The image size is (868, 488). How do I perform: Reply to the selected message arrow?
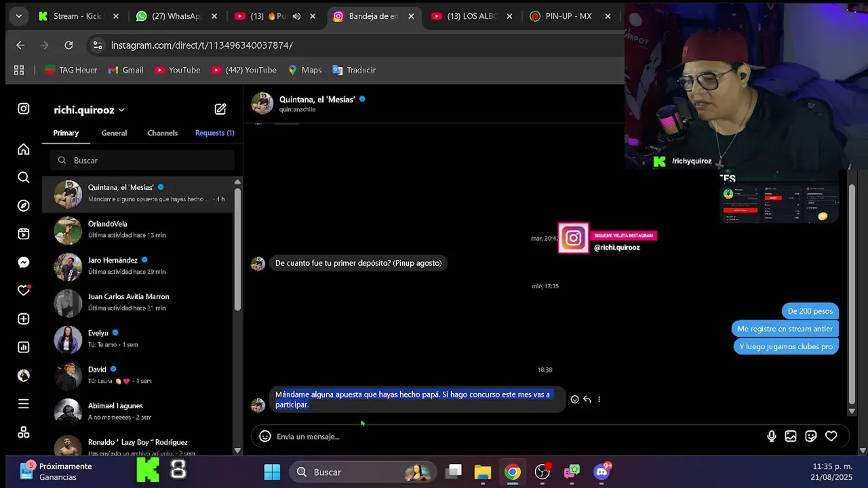[587, 399]
